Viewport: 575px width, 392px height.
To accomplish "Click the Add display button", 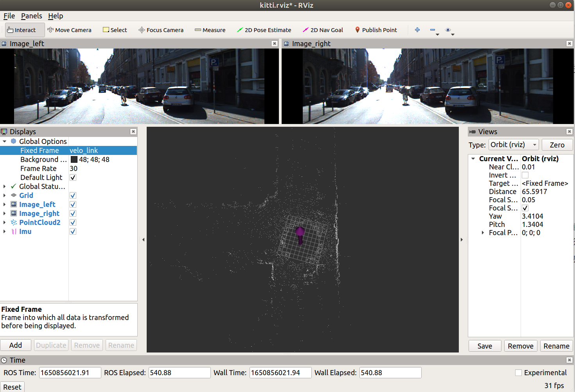I will pyautogui.click(x=16, y=345).
